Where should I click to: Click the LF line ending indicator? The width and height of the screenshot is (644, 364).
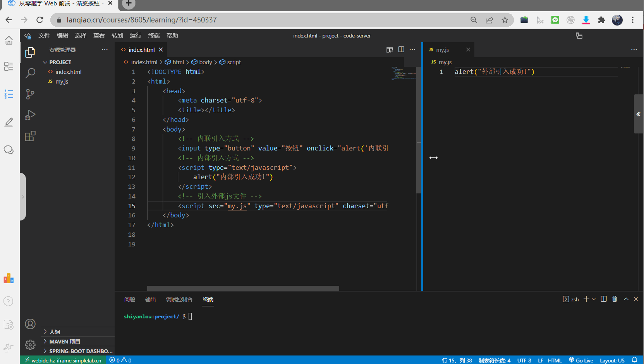[x=540, y=360]
